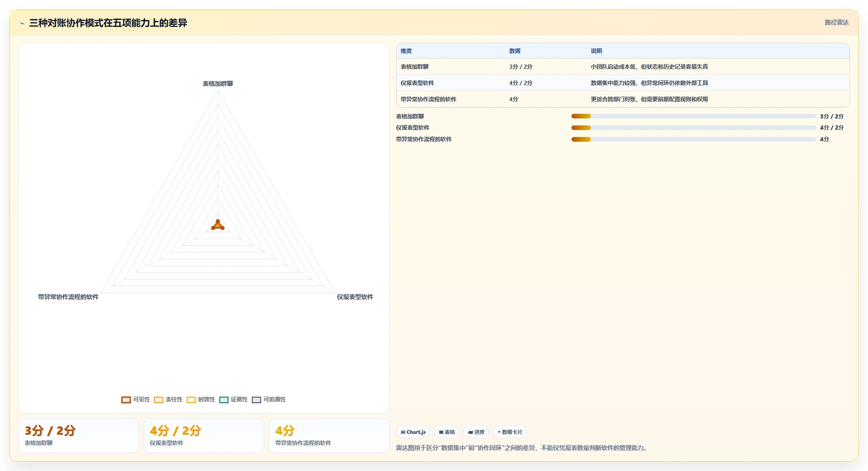The image size is (868, 471).
Task: Click the 3分 / 2分 value after progress bar
Action: (832, 117)
